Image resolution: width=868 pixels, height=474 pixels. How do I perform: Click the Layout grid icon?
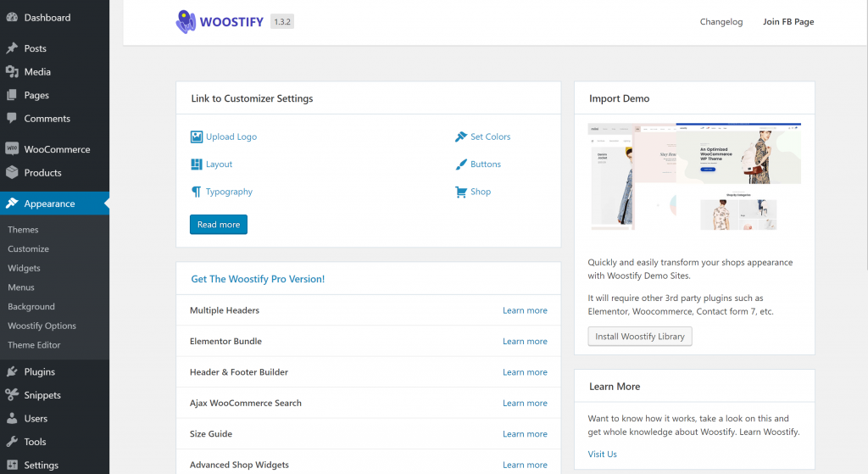(x=197, y=164)
